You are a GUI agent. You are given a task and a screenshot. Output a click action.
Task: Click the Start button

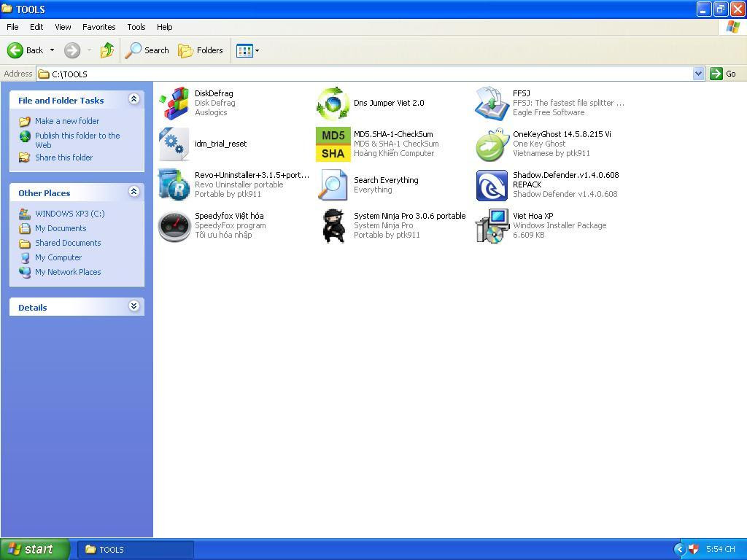click(35, 549)
